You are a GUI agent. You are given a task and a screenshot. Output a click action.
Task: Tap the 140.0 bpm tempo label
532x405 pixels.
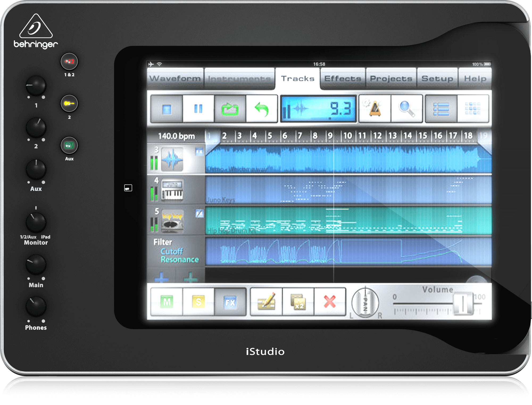click(x=176, y=136)
